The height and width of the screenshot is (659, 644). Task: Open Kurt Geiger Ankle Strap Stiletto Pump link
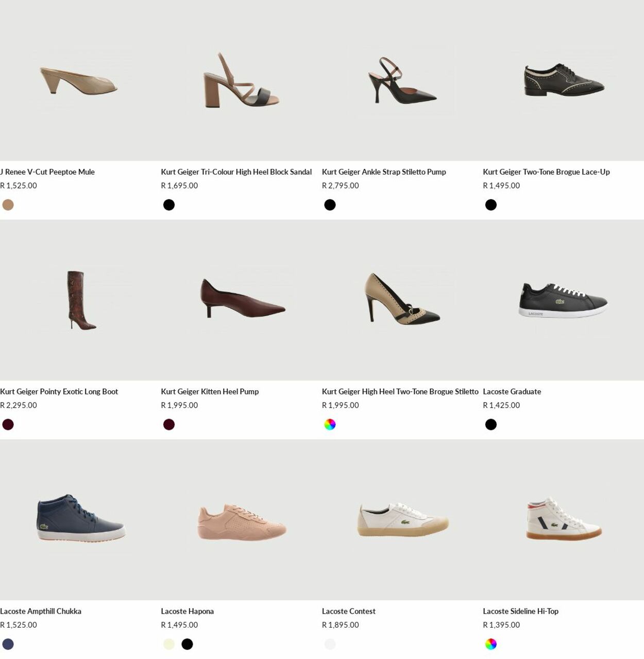click(384, 172)
